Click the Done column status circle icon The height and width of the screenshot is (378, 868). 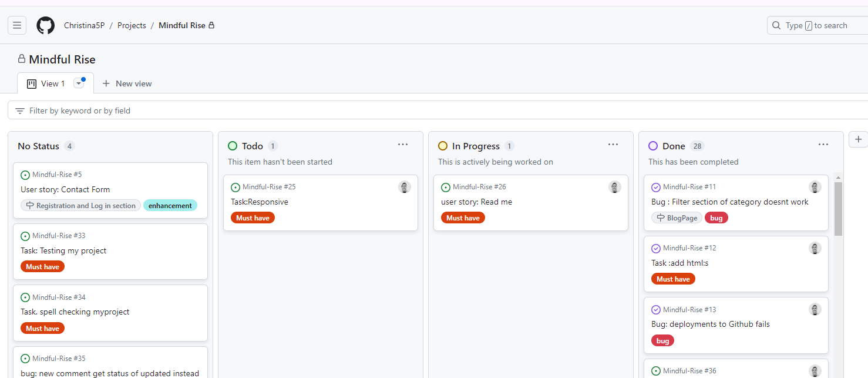653,146
